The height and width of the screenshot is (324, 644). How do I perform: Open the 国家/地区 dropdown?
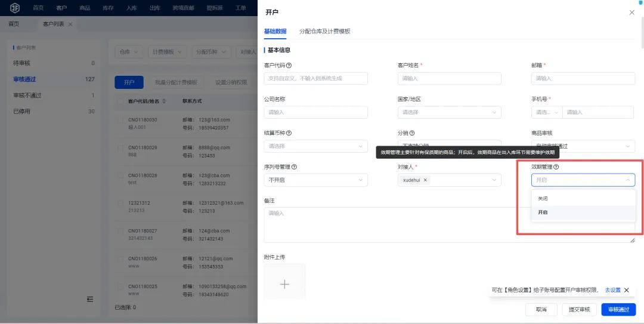coord(450,112)
